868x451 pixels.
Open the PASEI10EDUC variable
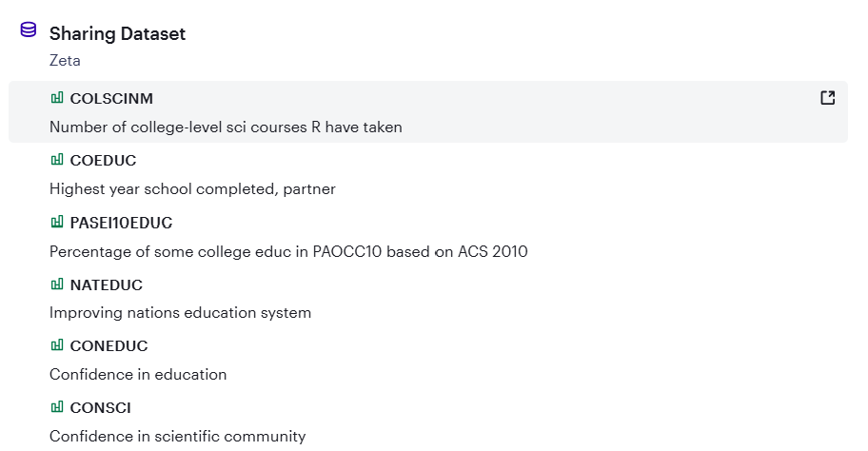coord(121,223)
